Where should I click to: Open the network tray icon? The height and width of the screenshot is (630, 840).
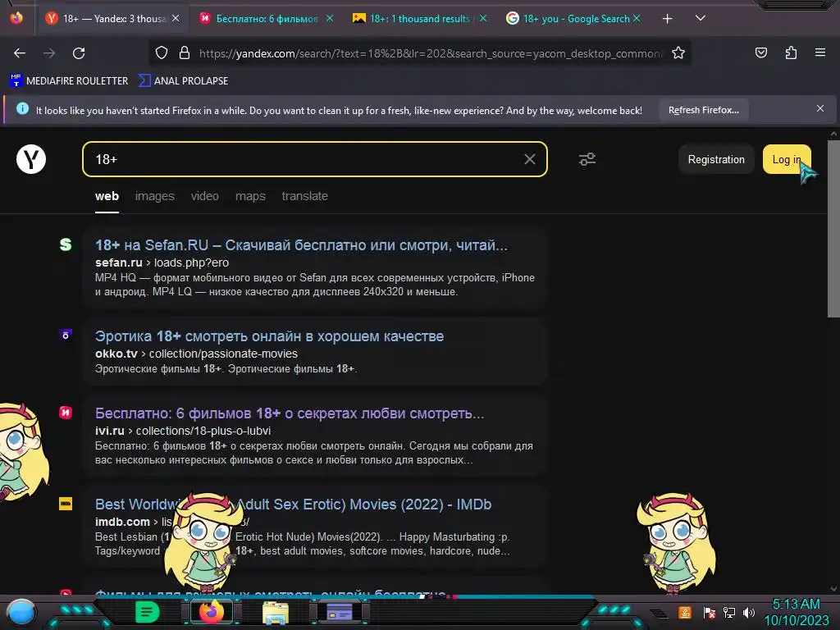(728, 612)
